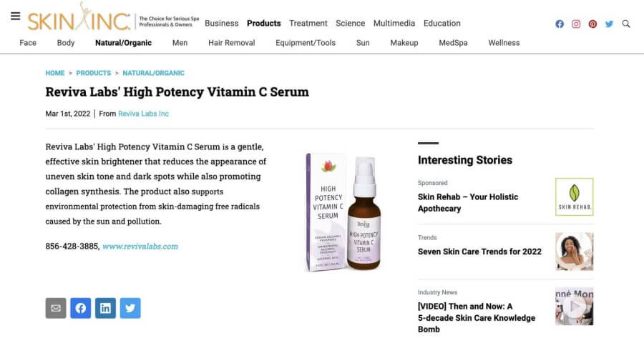Share article via email icon
Viewport: 644px width, 343px height.
(x=56, y=308)
